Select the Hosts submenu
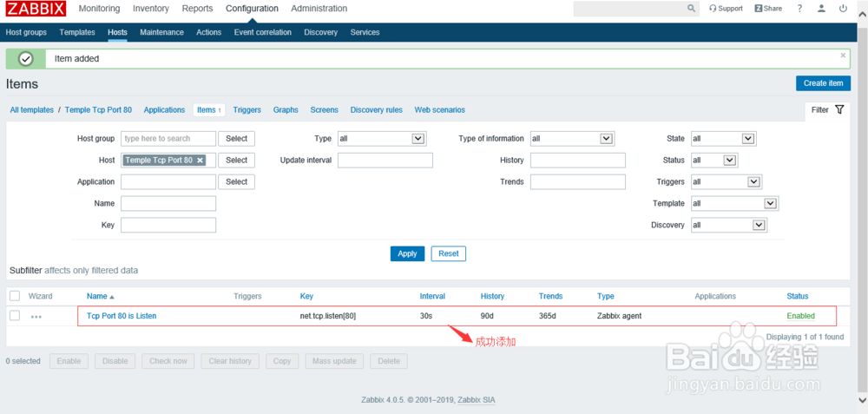The height and width of the screenshot is (414, 868). (117, 32)
